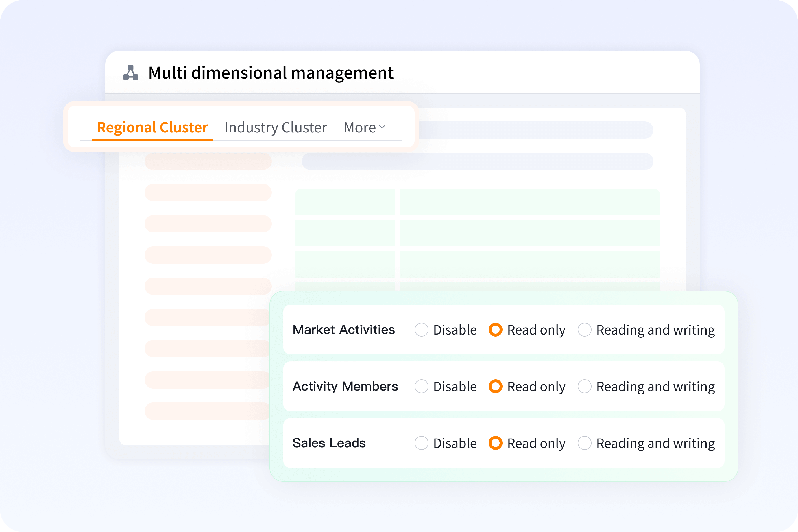The height and width of the screenshot is (532, 798).
Task: Click the Market Activities row label
Action: point(343,330)
